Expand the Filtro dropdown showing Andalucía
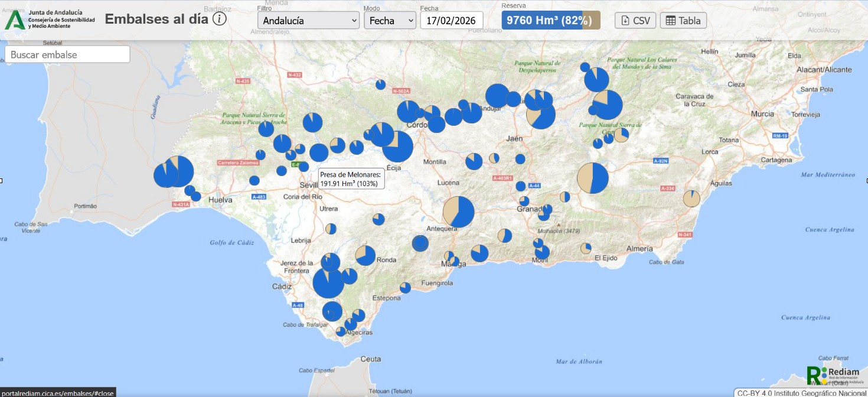 308,20
